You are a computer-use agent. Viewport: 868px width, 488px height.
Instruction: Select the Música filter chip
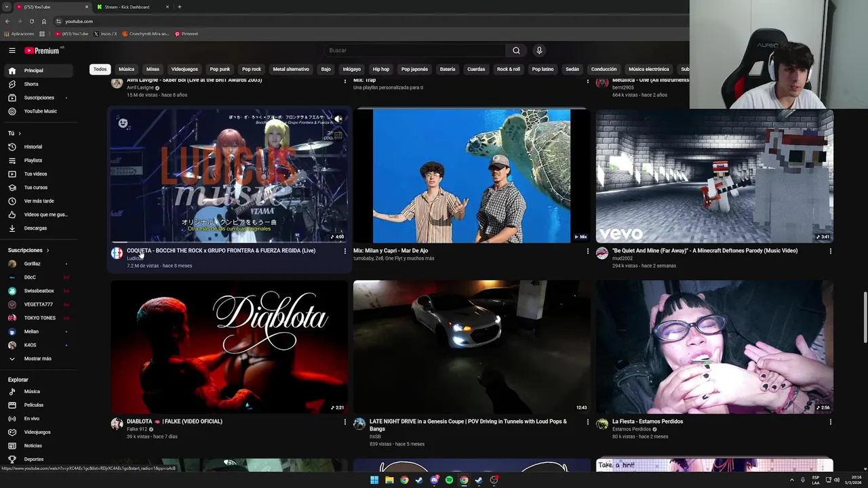[127, 69]
